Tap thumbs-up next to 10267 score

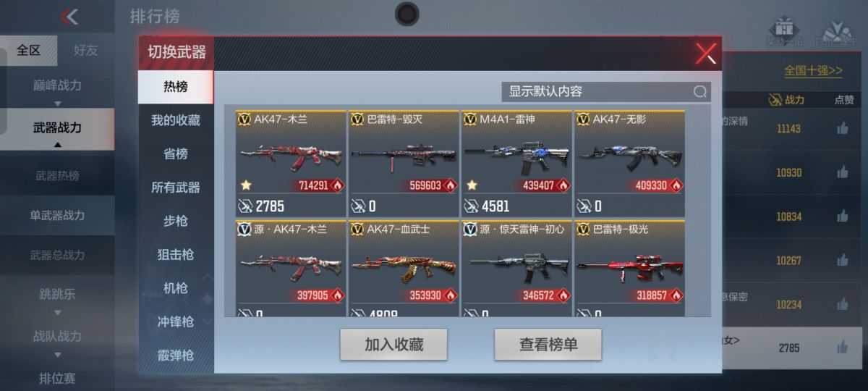tap(843, 260)
